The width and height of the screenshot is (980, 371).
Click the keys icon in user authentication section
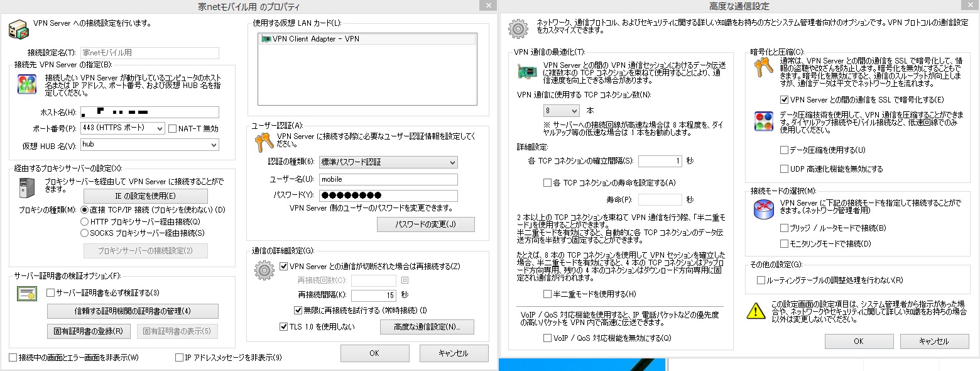pos(263,143)
